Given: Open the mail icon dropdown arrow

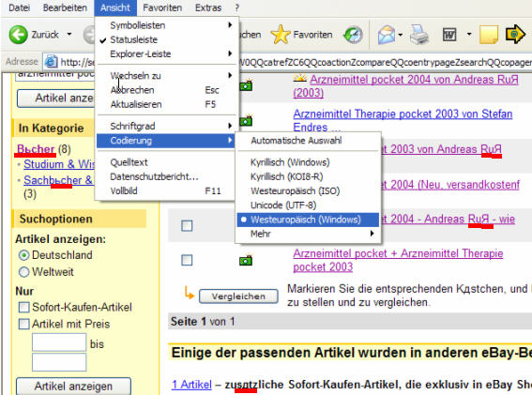Looking at the screenshot, I should coord(401,35).
